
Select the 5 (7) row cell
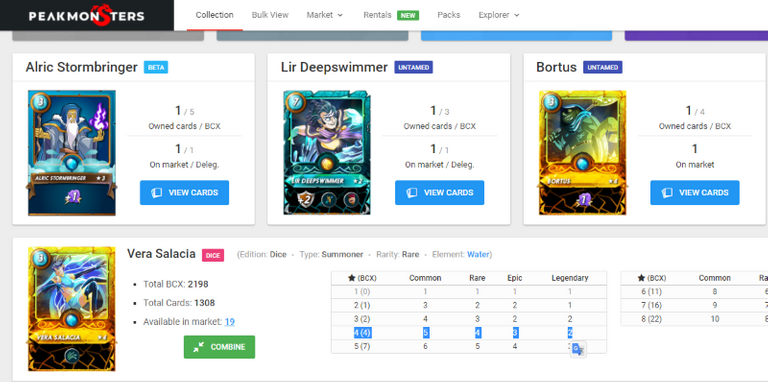pyautogui.click(x=361, y=346)
